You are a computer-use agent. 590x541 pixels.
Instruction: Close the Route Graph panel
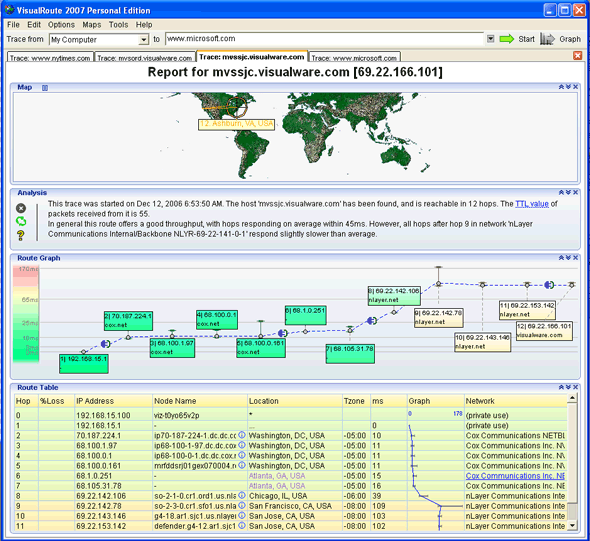pos(575,258)
